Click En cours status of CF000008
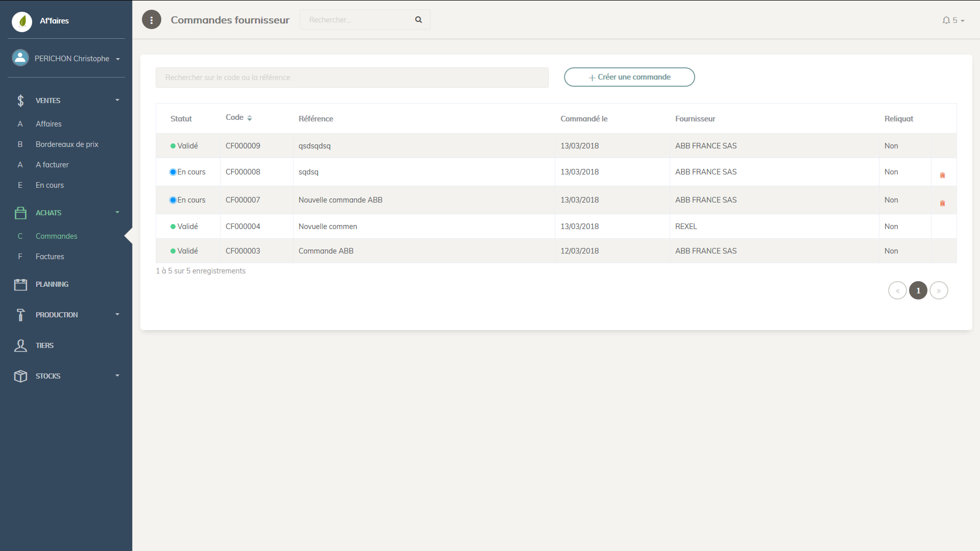The height and width of the screenshot is (551, 980). pyautogui.click(x=187, y=172)
